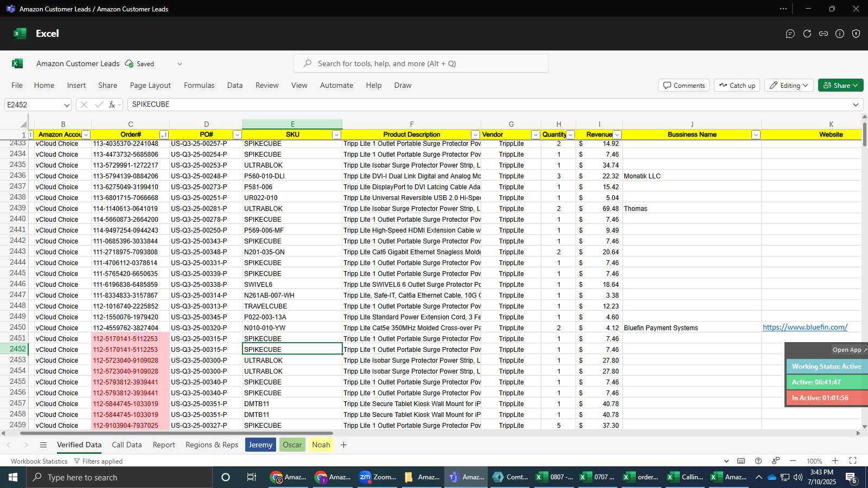Click the refresh icon in Teams header
This screenshot has height=488, width=868.
click(807, 34)
